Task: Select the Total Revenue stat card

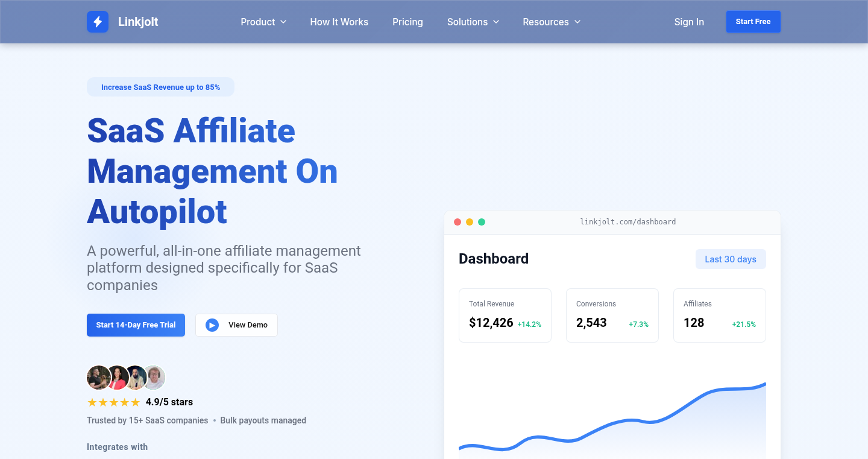Action: click(505, 315)
